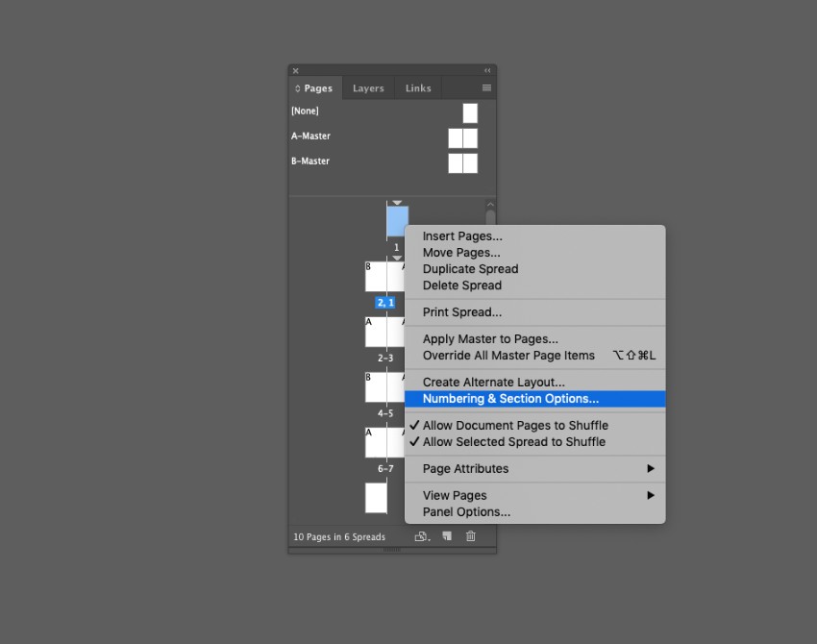Screen dimensions: 817x644
Task: Cycle panel size via arrows beside Pages
Action: [298, 88]
